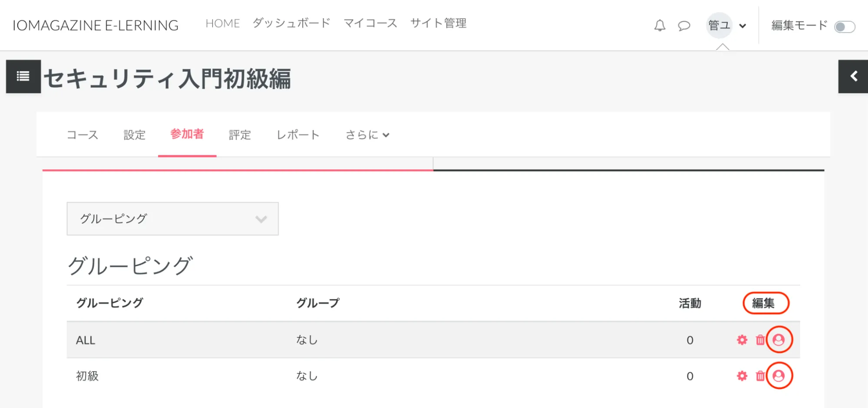Viewport: 868px width, 408px height.
Task: Delete the ALL grouping with trash icon
Action: (x=760, y=340)
